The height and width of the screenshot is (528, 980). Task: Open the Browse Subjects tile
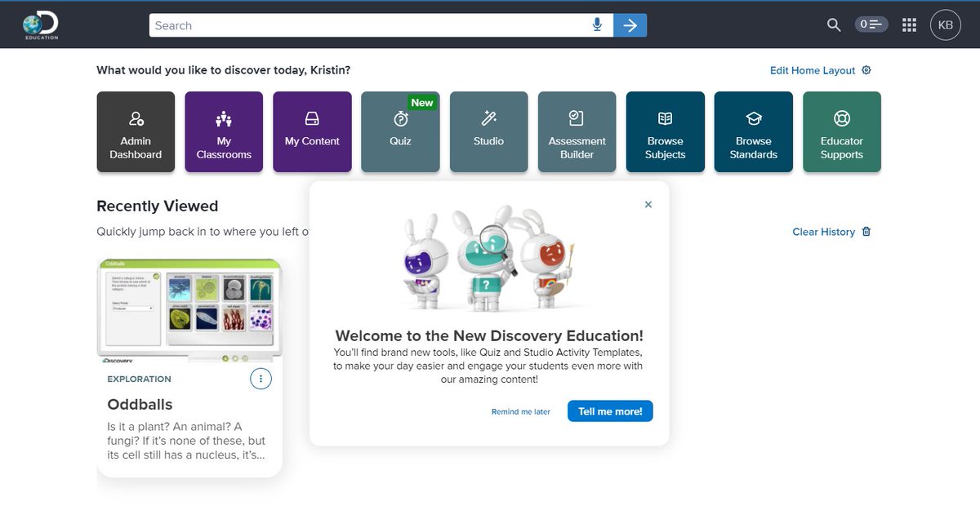665,132
